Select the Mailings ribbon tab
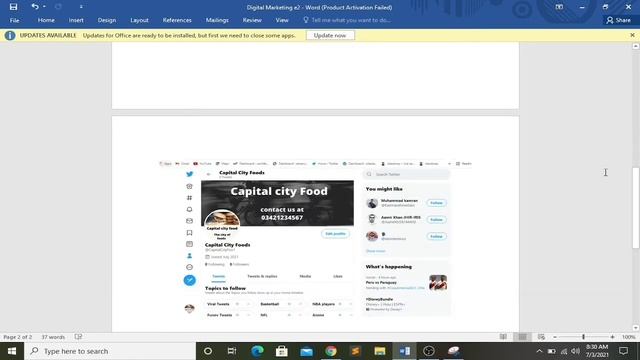The height and width of the screenshot is (360, 640). (x=217, y=20)
